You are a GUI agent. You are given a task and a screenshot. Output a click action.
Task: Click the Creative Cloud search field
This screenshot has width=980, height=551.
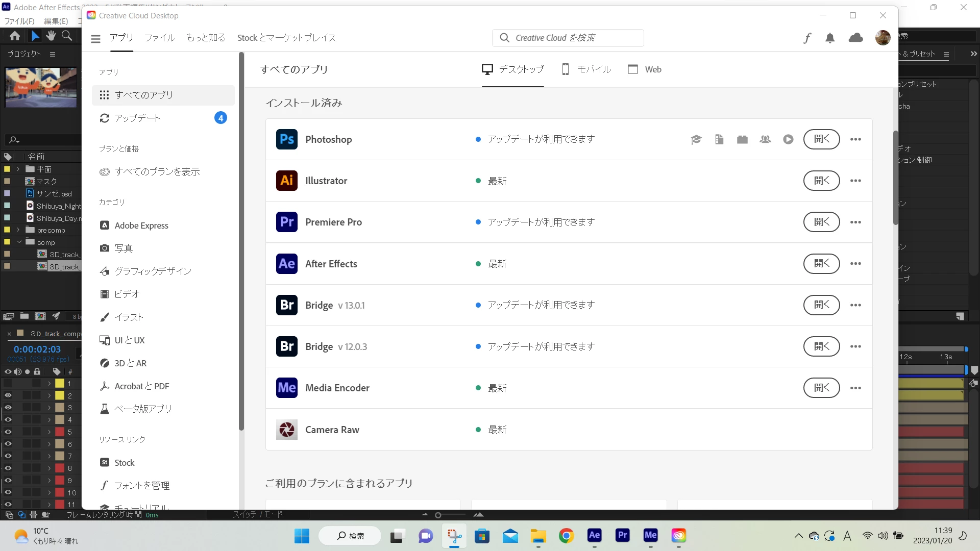click(568, 38)
